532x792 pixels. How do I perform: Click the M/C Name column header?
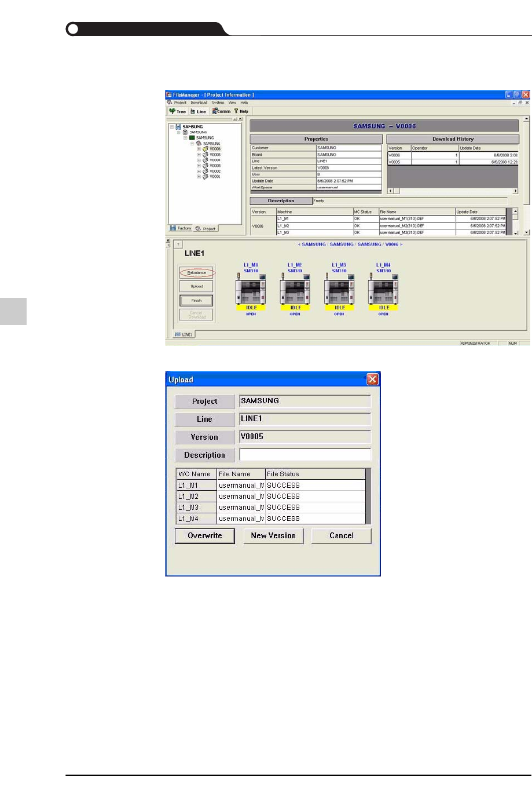pos(196,474)
